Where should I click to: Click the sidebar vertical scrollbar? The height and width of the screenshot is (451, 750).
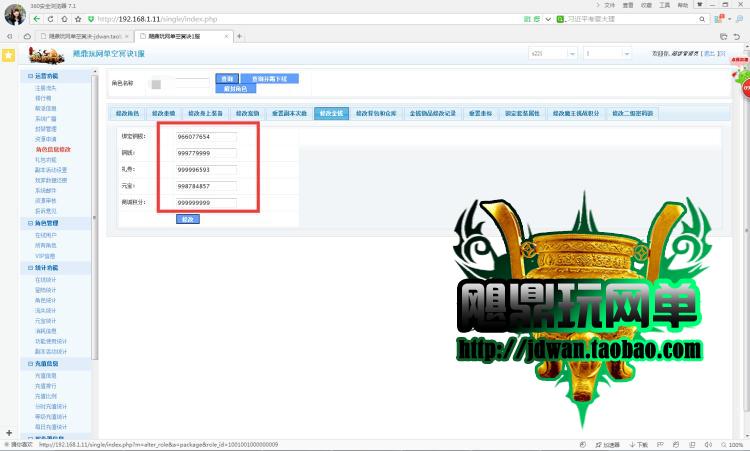pyautogui.click(x=94, y=215)
